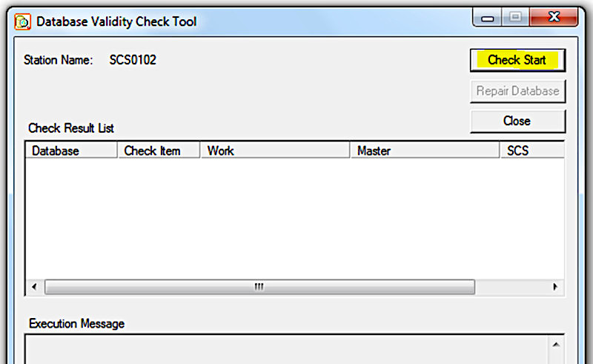The image size is (593, 364).
Task: Minimize the Database Validity Check Tool window
Action: [488, 17]
